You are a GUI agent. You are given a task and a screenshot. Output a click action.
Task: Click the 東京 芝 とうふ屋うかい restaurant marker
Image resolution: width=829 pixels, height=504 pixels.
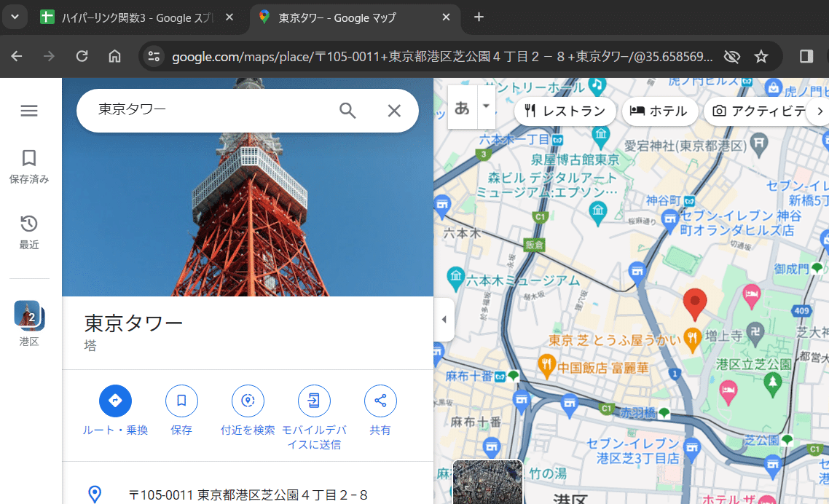tap(692, 339)
